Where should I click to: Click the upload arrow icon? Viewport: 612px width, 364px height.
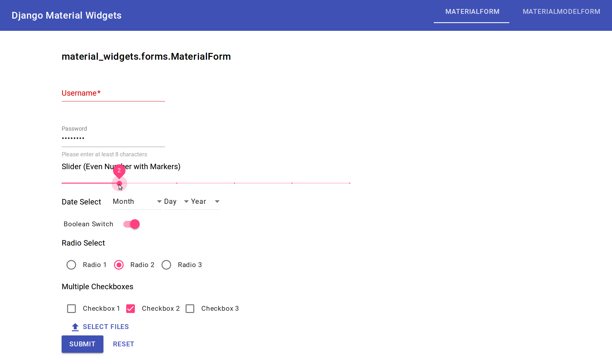[x=75, y=327]
